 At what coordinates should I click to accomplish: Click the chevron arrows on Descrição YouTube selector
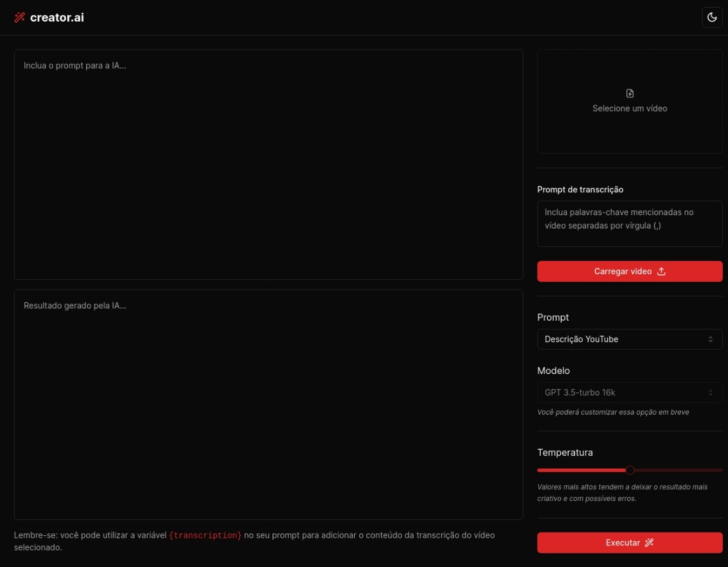tap(710, 339)
